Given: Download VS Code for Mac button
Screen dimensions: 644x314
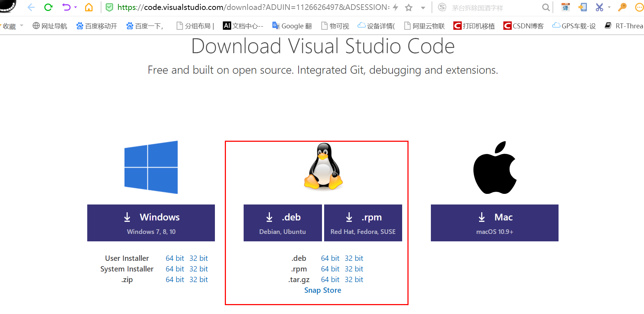Looking at the screenshot, I should (x=495, y=223).
